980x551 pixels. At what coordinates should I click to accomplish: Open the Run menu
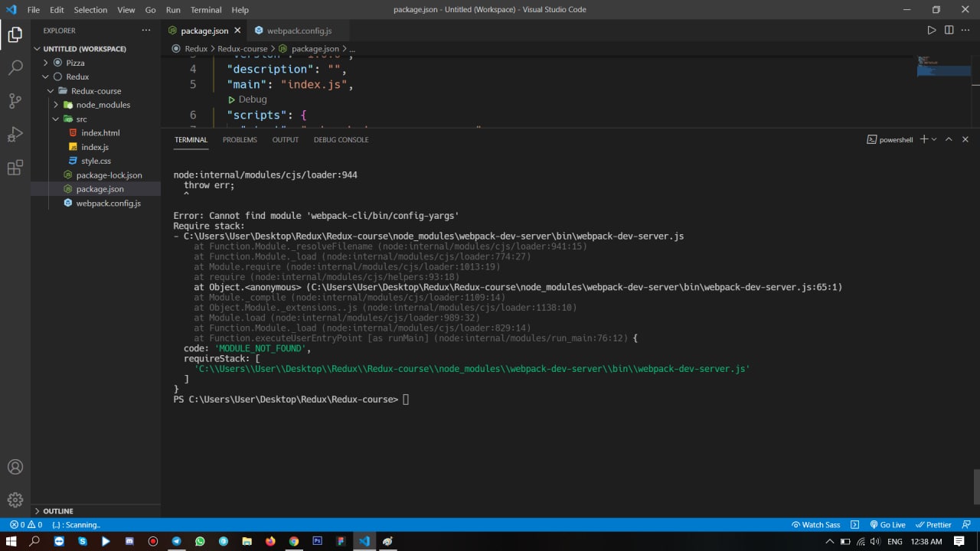click(x=173, y=10)
